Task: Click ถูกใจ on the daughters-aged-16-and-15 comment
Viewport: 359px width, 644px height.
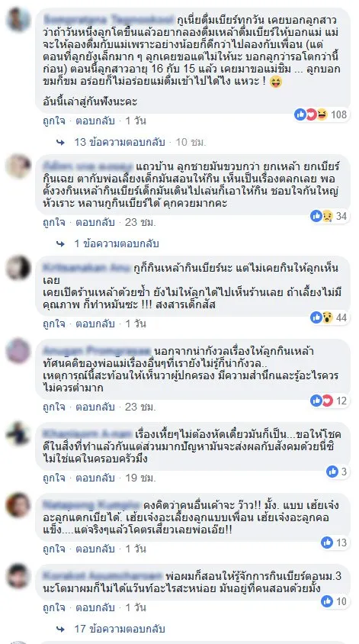Action: 54,121
